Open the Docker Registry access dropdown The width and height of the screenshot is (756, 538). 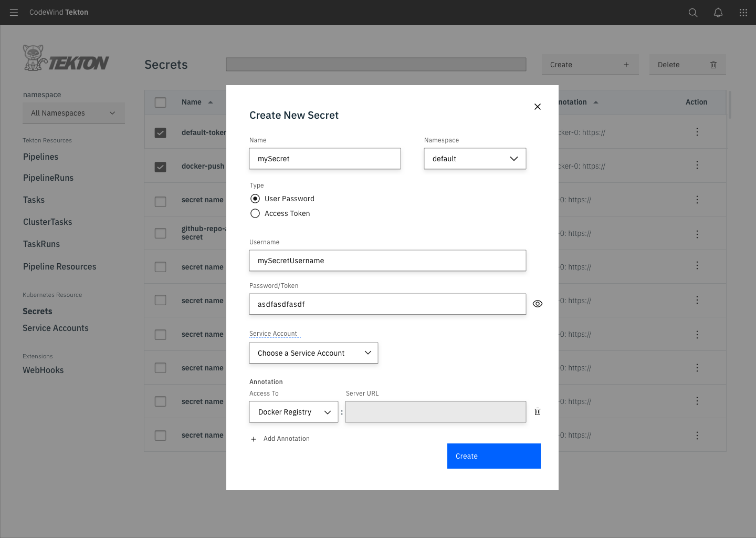(293, 411)
